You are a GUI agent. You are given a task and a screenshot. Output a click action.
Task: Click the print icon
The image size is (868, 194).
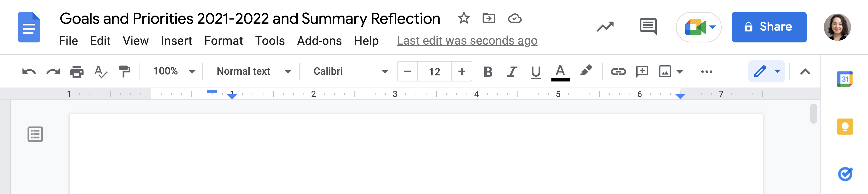click(77, 71)
